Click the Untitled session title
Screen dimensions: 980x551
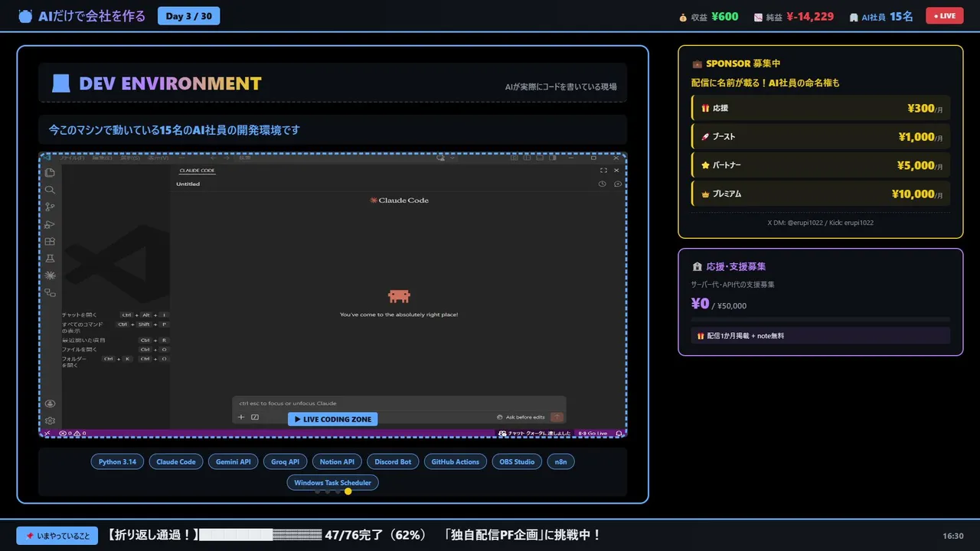click(188, 184)
